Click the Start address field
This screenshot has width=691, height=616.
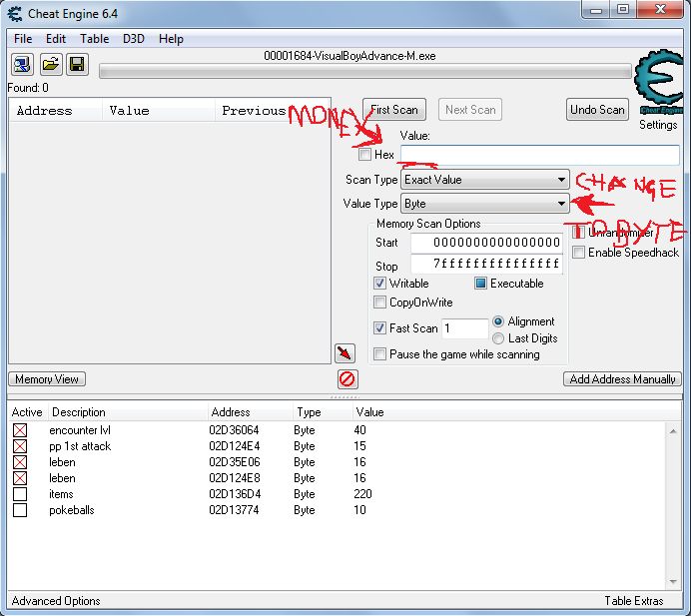click(487, 243)
